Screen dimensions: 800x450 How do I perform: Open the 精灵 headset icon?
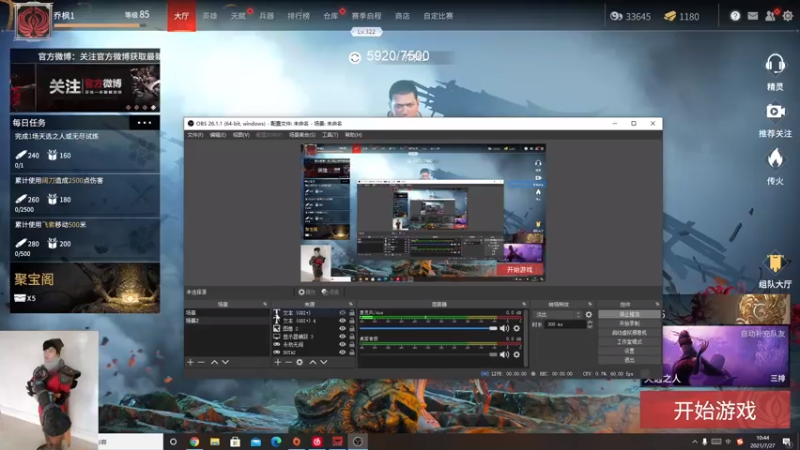point(775,64)
